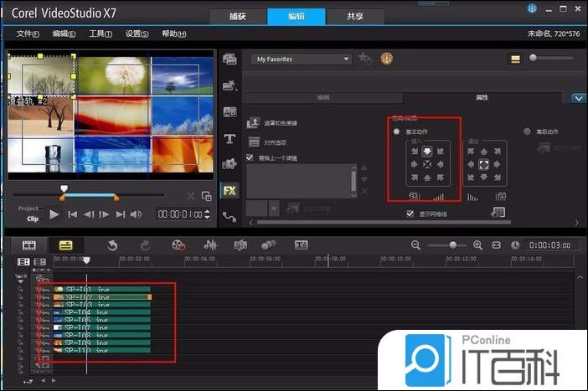Click the Undo arrow in timeline toolbar

point(112,245)
